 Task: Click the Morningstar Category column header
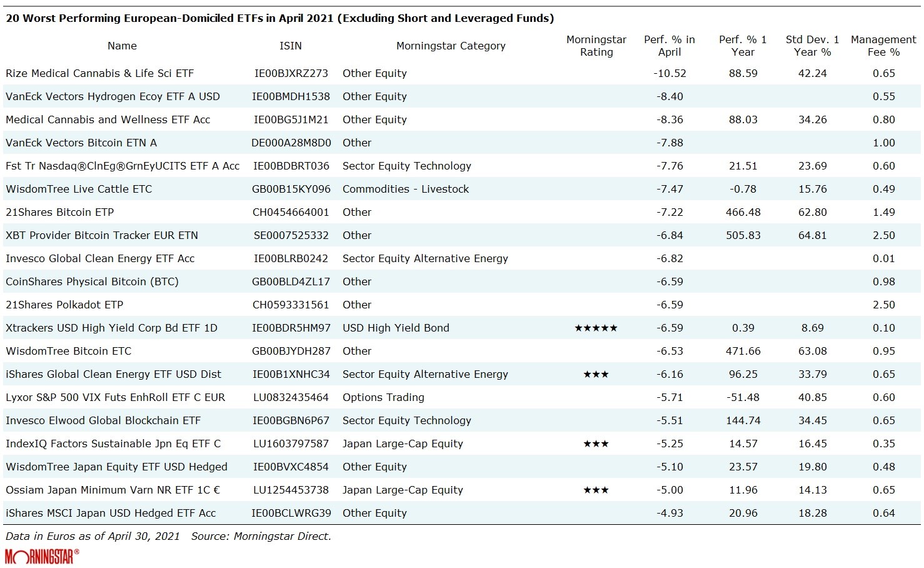coord(451,46)
